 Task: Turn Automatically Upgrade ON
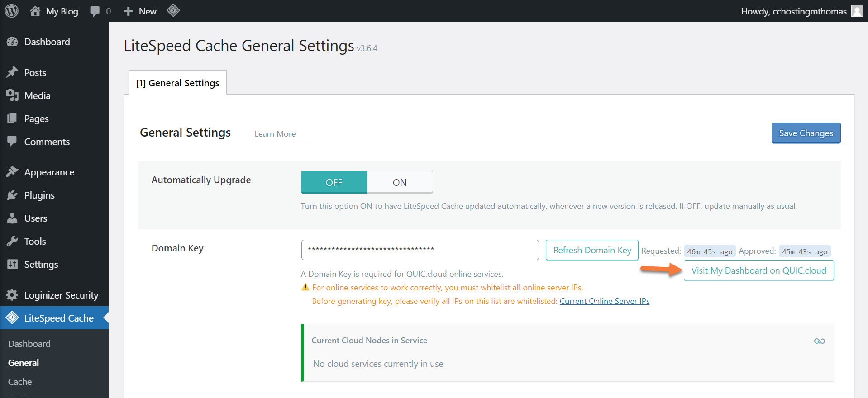tap(400, 182)
